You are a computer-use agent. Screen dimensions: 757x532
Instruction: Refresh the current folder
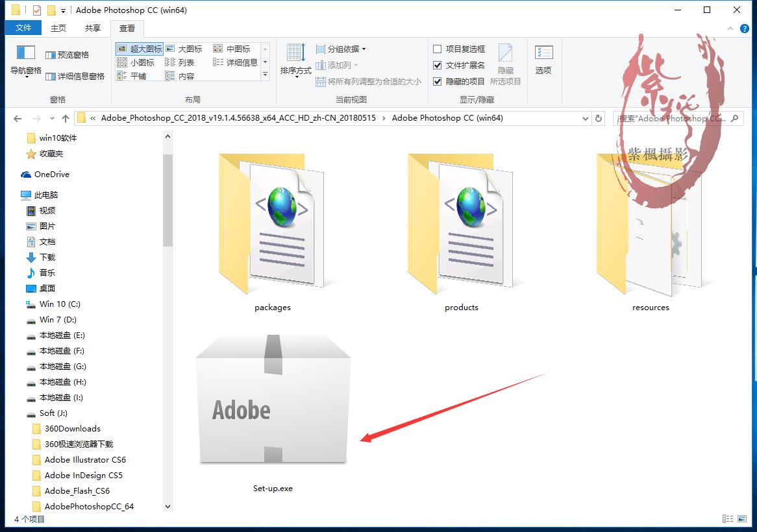click(x=599, y=118)
